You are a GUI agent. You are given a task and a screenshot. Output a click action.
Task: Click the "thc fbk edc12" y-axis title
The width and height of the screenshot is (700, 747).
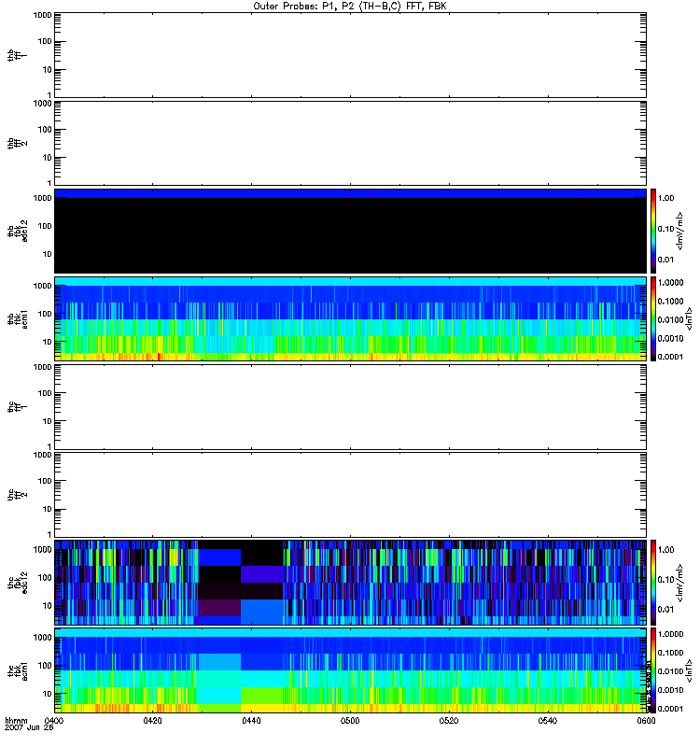tap(18, 582)
